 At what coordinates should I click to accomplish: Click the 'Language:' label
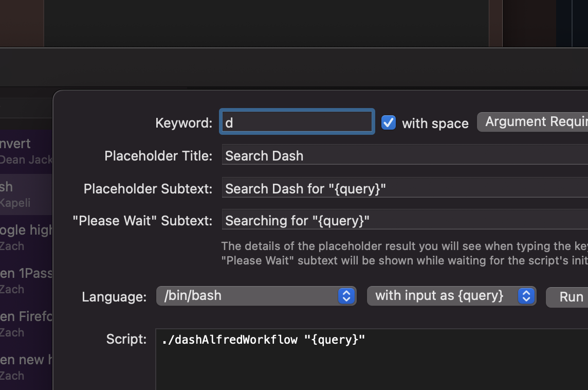coord(114,297)
